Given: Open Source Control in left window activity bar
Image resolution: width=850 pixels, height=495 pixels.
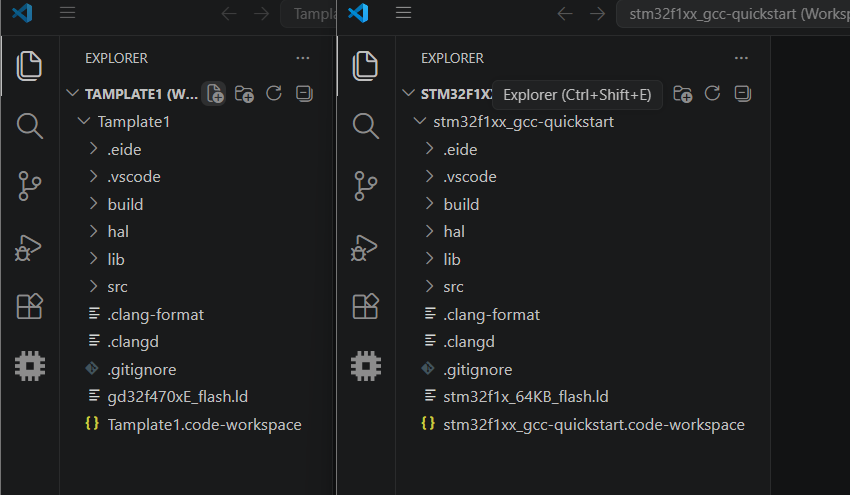Looking at the screenshot, I should click(29, 186).
